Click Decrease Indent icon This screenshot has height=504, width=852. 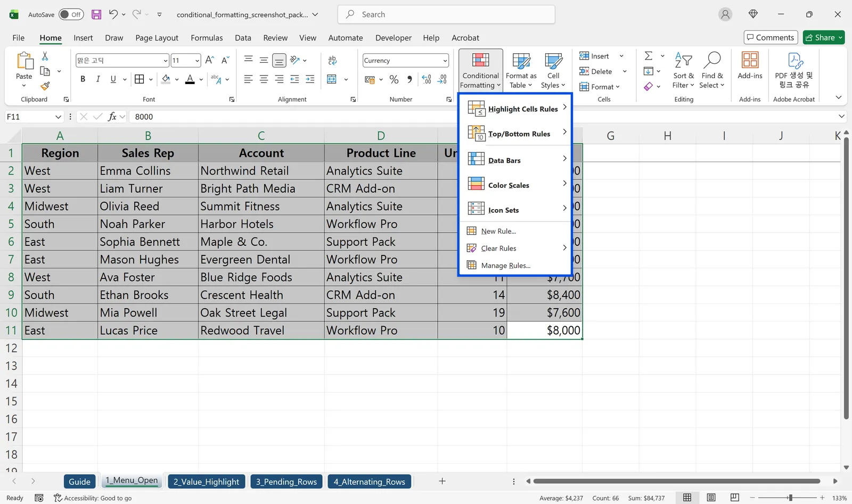[294, 79]
